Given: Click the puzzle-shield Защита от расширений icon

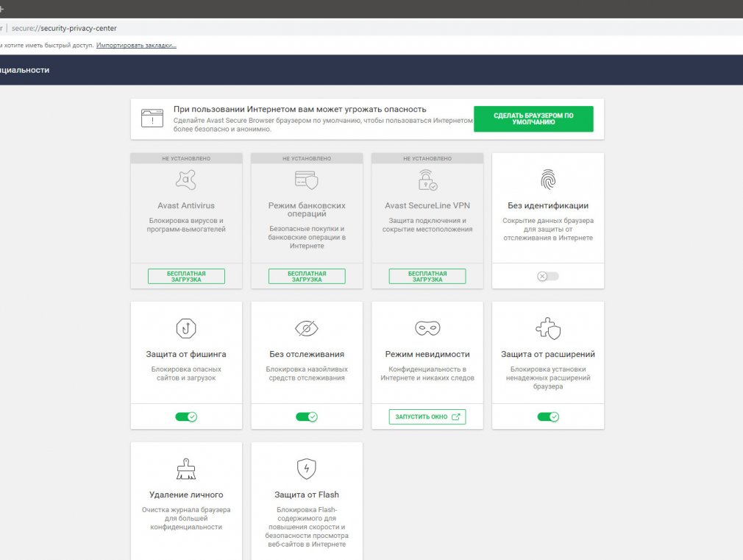Looking at the screenshot, I should point(548,328).
